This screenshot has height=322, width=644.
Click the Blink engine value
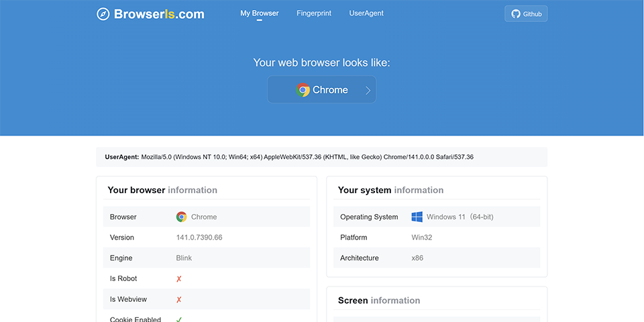tap(183, 258)
